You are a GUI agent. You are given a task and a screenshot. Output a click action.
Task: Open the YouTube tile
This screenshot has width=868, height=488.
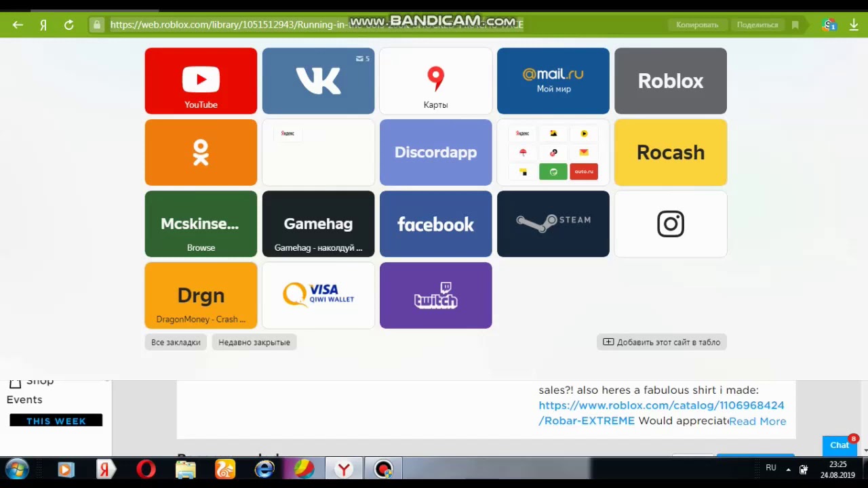coord(201,81)
